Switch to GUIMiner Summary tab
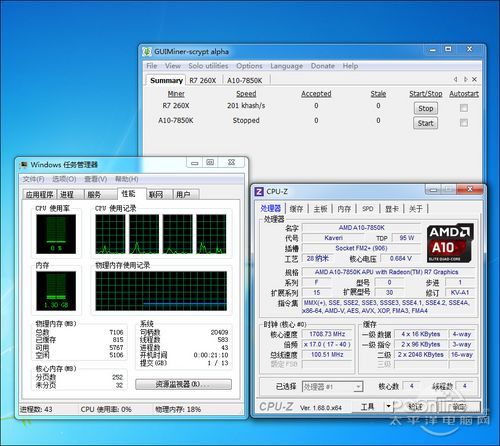The width and height of the screenshot is (500, 446). coord(166,80)
